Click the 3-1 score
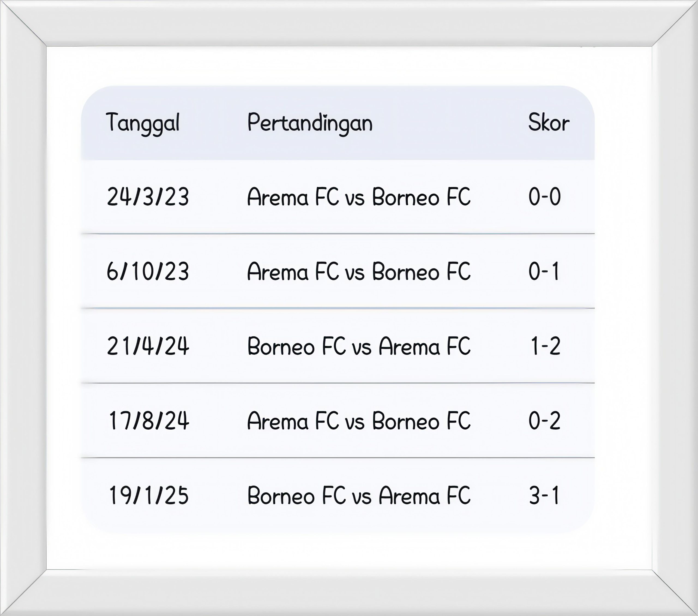 (x=544, y=496)
